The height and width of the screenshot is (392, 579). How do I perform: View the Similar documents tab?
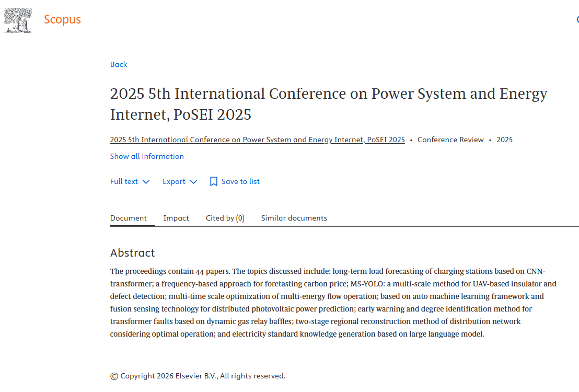tap(294, 218)
